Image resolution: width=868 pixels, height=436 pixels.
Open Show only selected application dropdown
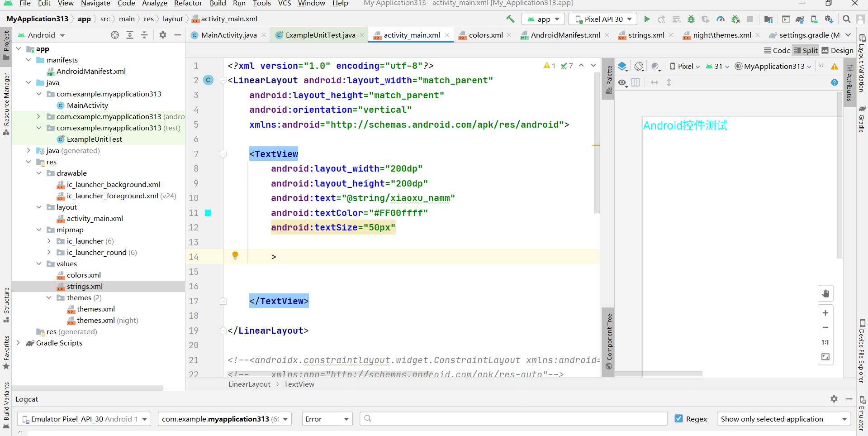[x=784, y=419]
